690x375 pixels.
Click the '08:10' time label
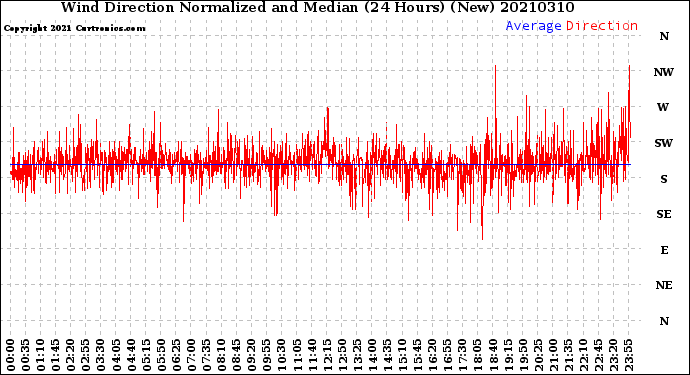[x=221, y=355]
